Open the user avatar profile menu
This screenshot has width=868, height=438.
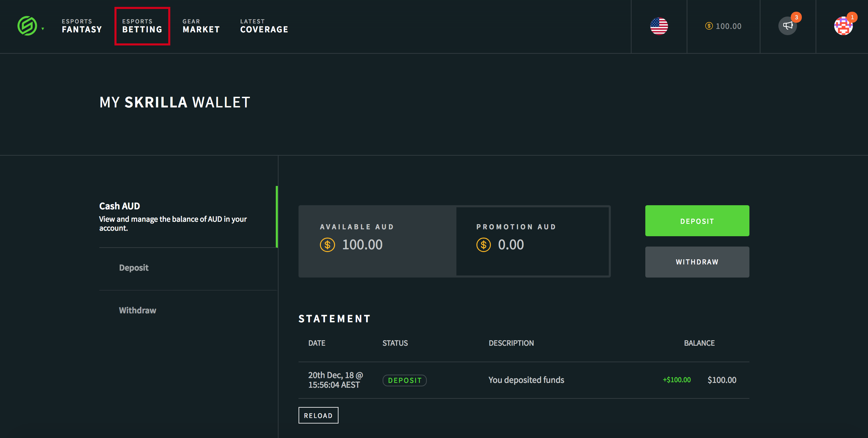[x=843, y=26]
